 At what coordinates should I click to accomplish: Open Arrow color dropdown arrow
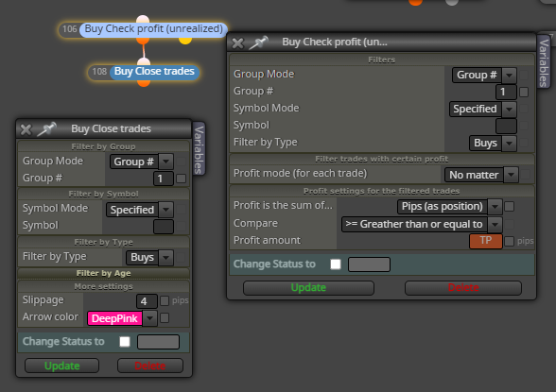click(x=150, y=318)
